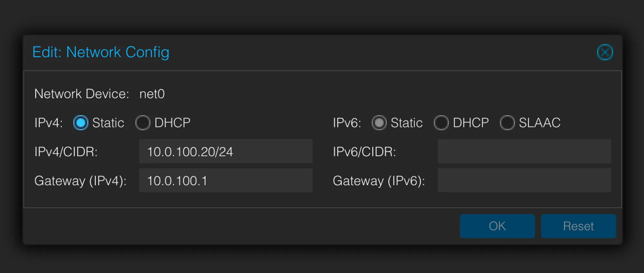Enable DHCP for IPv6
This screenshot has width=644, height=273.
441,123
